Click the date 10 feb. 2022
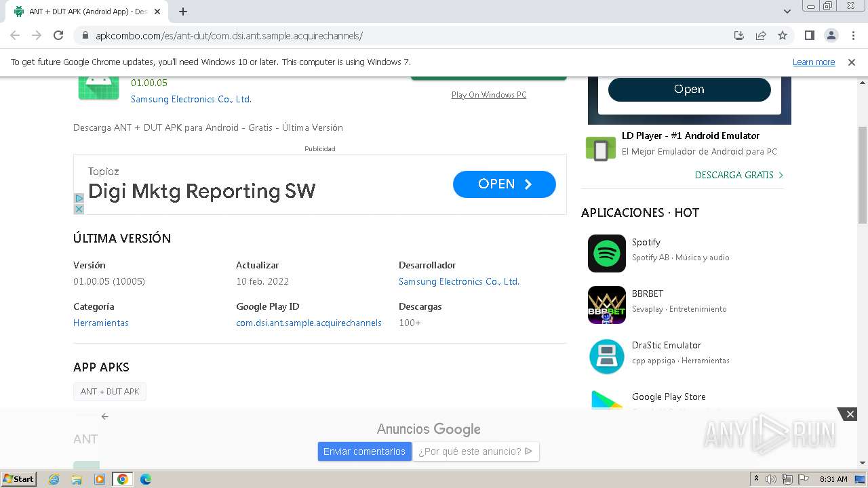 pos(262,281)
